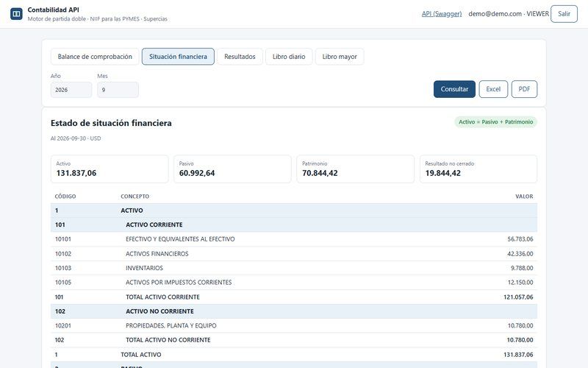Click the Año input field
588x368 pixels.
point(71,90)
